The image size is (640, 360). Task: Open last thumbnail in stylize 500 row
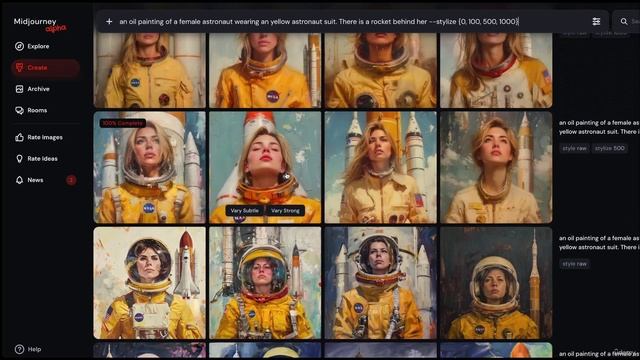click(x=496, y=167)
